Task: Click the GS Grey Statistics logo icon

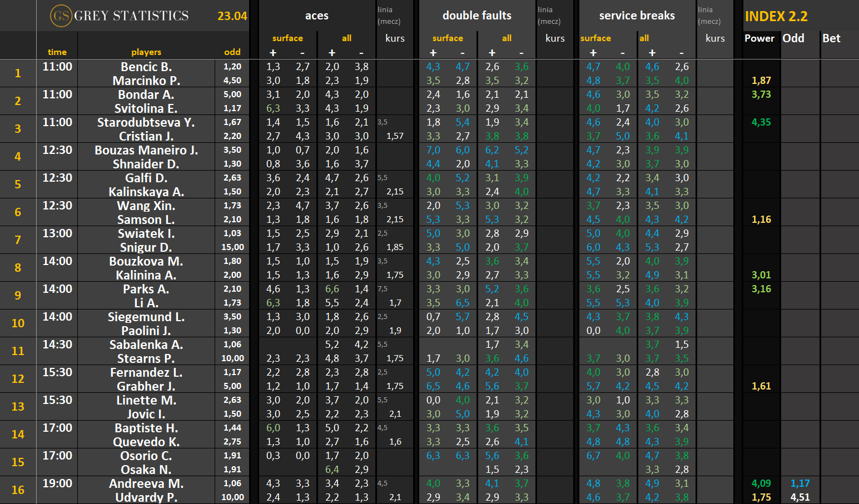Action: click(x=61, y=16)
